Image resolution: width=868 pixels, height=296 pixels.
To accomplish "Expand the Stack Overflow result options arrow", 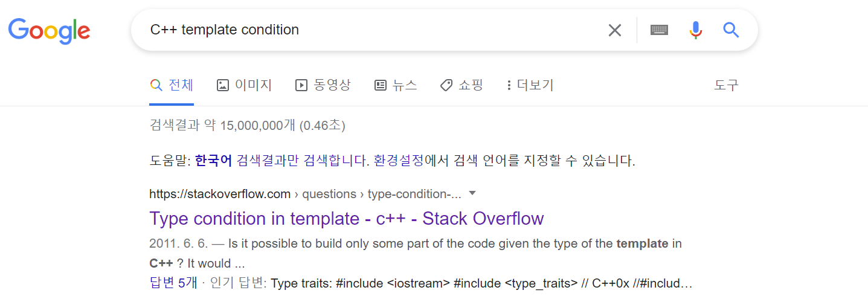I will click(x=472, y=193).
